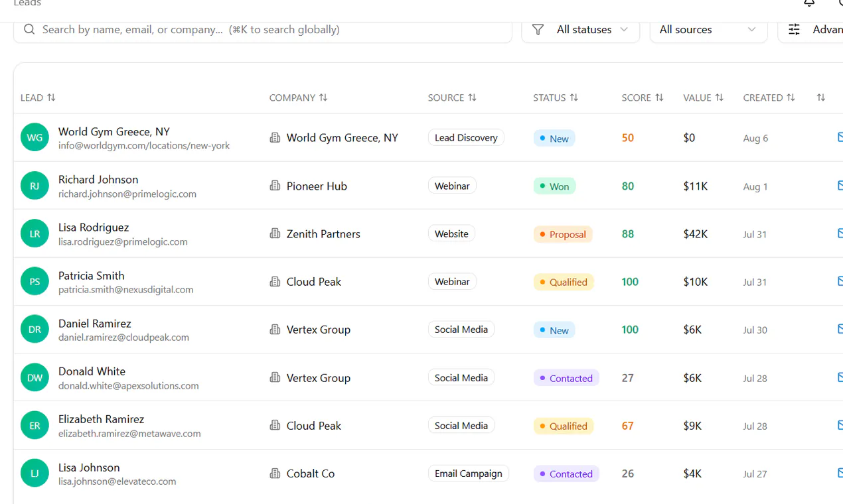The height and width of the screenshot is (504, 843).
Task: Focus the lead search input field
Action: pyautogui.click(x=263, y=30)
